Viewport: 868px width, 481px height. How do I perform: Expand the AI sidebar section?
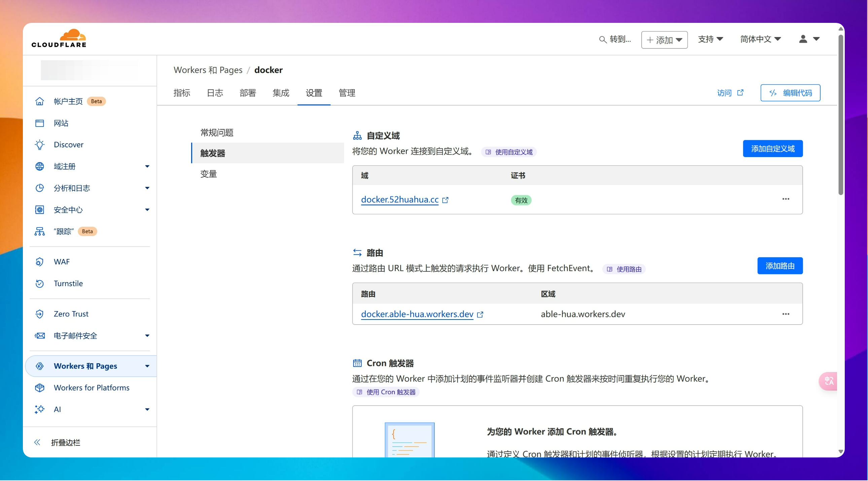tap(147, 410)
